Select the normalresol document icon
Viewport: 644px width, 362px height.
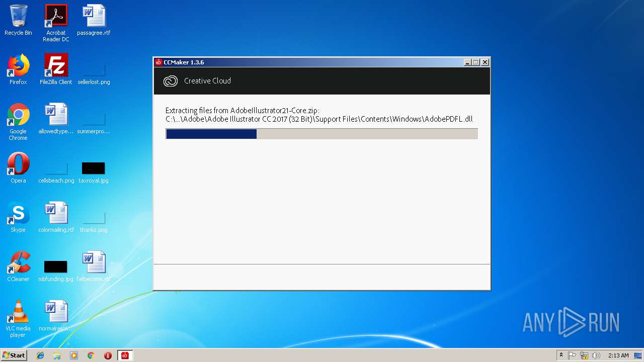pos(56,316)
